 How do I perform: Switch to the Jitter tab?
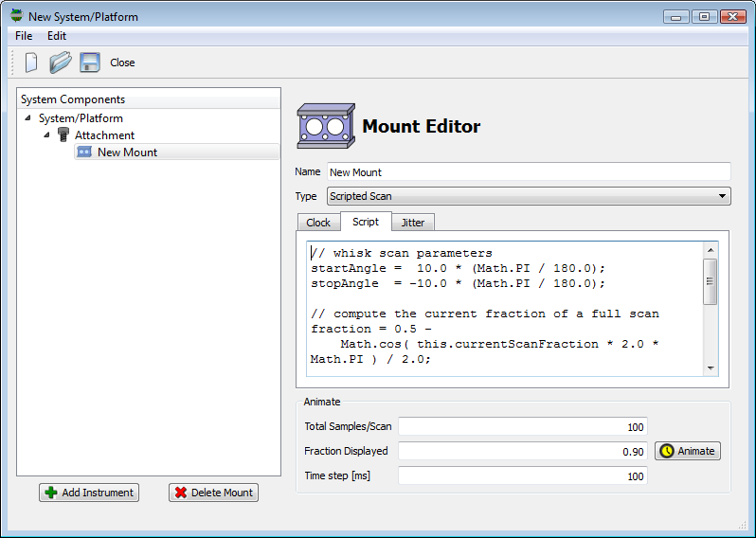tap(413, 223)
